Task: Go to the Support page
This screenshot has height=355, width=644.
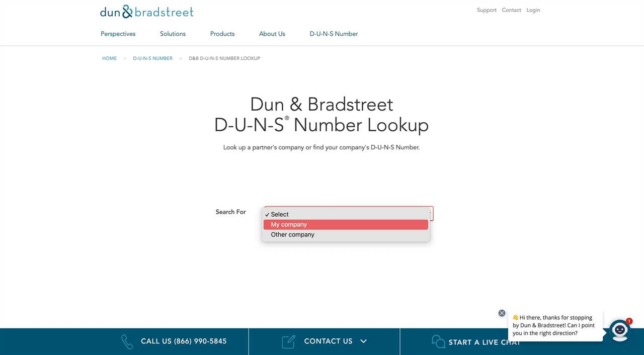Action: (x=487, y=10)
